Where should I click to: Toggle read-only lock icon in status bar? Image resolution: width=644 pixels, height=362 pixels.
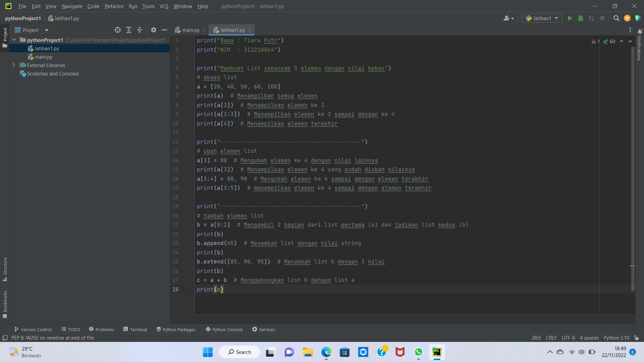click(x=637, y=338)
